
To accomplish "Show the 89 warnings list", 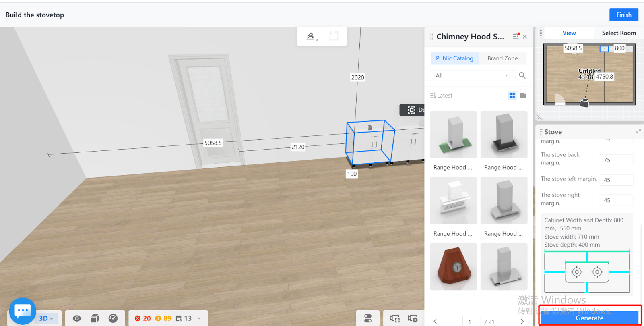I will point(163,318).
